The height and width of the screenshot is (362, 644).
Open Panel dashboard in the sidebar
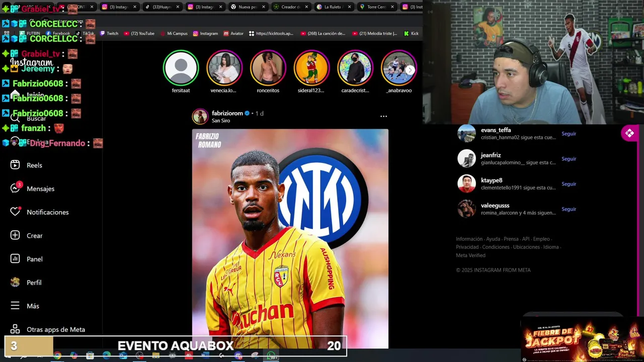click(26, 259)
